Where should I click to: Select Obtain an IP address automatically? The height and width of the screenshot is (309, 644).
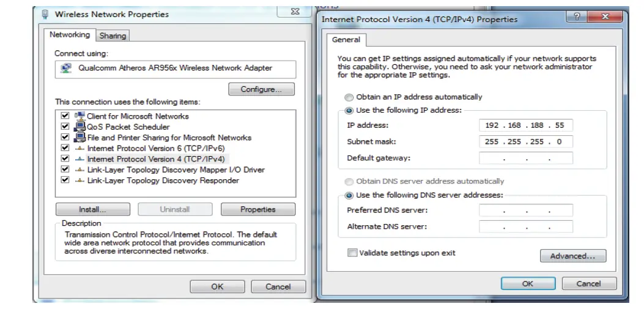click(x=349, y=97)
